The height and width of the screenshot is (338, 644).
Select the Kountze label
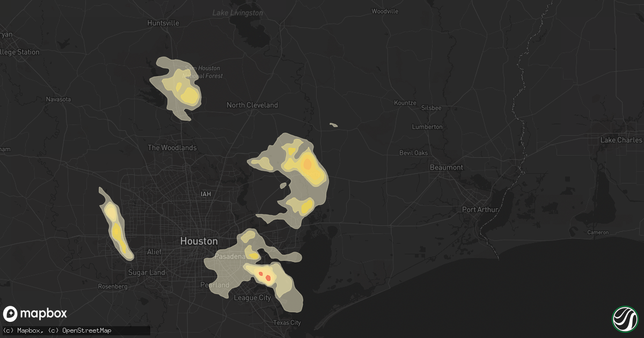(x=405, y=102)
